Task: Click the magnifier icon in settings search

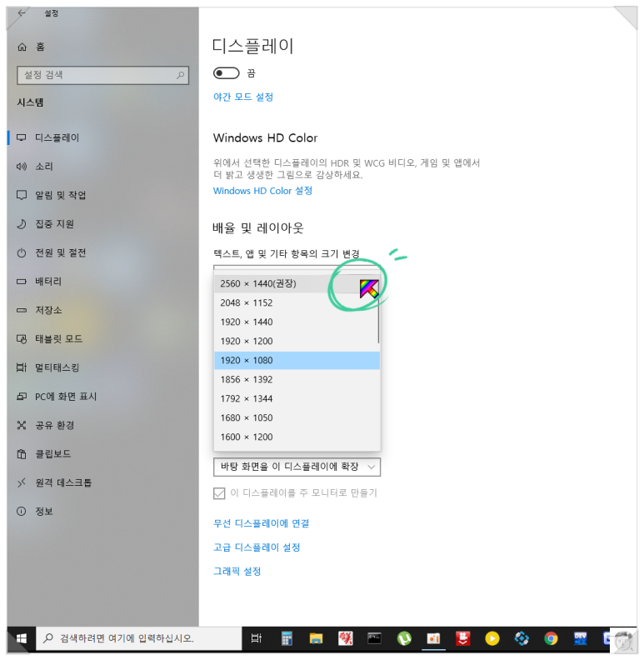Action: click(x=180, y=75)
